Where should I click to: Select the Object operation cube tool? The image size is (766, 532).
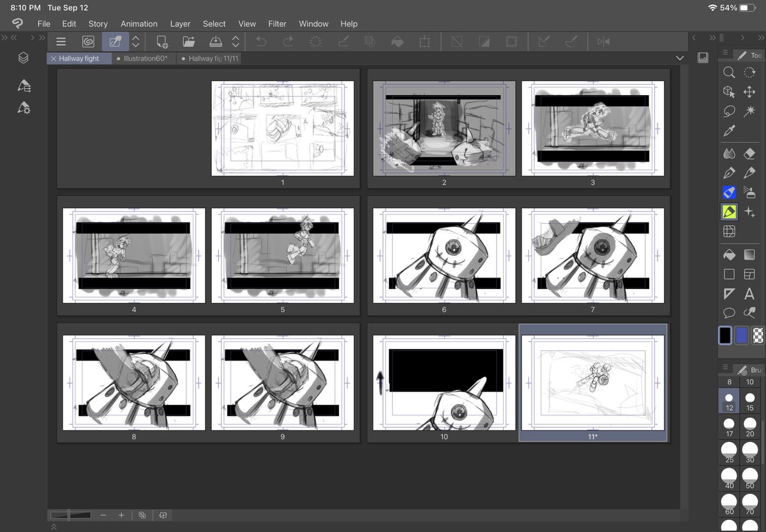coord(729,92)
